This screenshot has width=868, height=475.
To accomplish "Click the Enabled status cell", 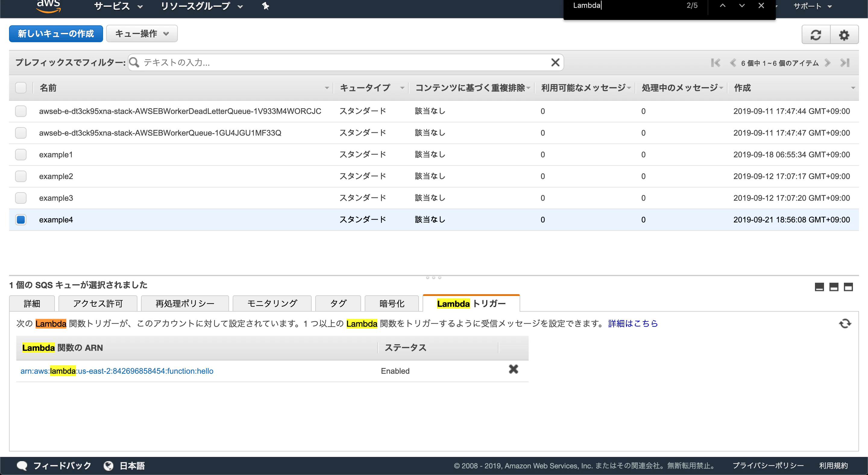I will point(395,371).
